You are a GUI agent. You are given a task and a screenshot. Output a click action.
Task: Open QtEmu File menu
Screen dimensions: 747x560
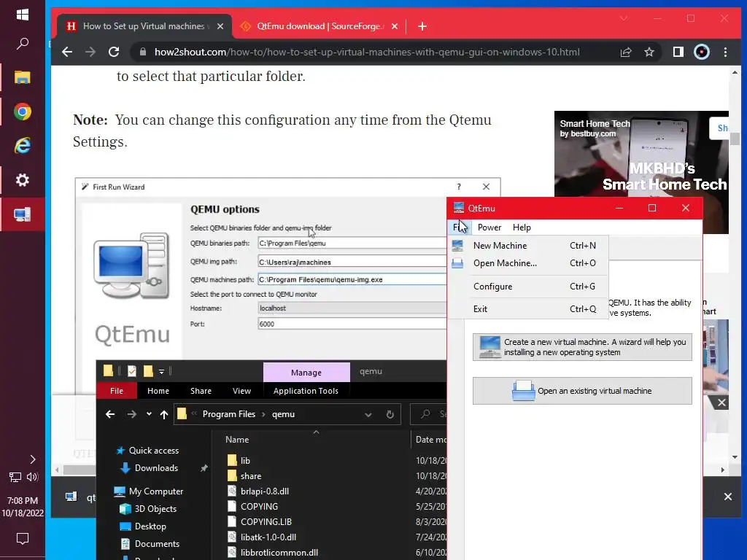459,227
